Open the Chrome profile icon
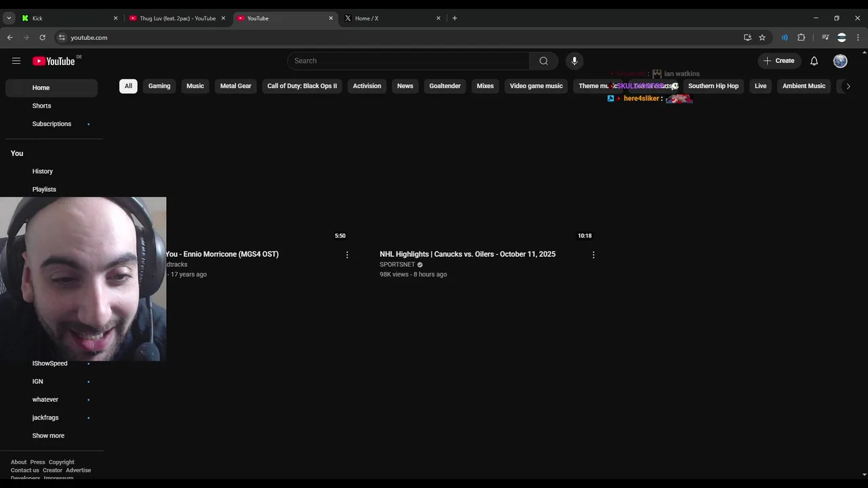The height and width of the screenshot is (488, 868). [x=842, y=37]
